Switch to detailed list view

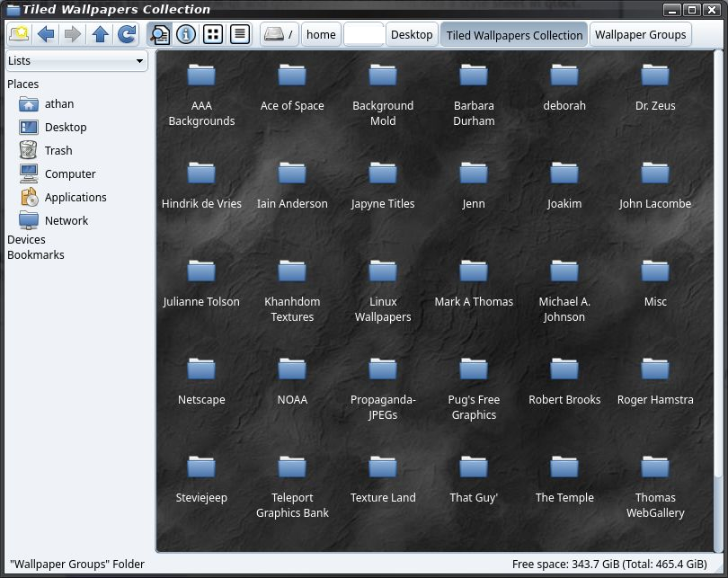[240, 34]
